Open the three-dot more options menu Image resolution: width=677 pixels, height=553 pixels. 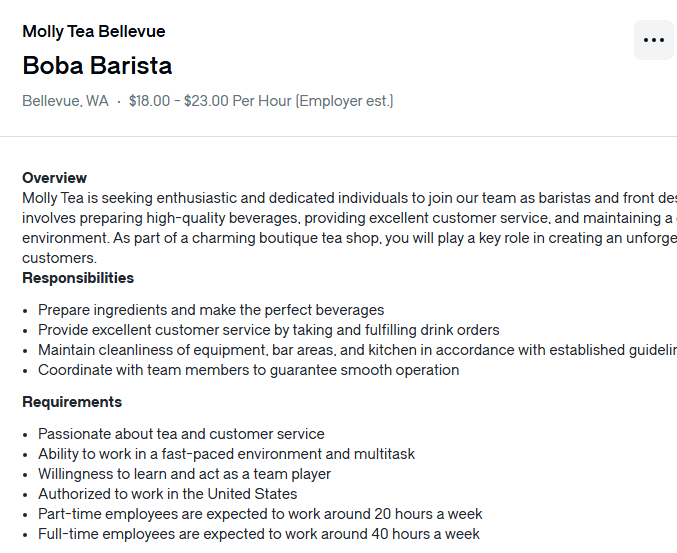654,40
